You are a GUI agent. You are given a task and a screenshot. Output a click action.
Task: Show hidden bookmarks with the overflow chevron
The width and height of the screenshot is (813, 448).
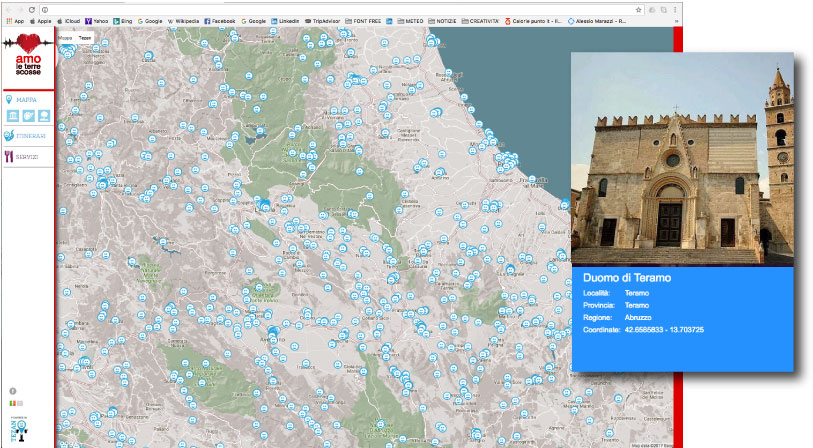[x=676, y=21]
